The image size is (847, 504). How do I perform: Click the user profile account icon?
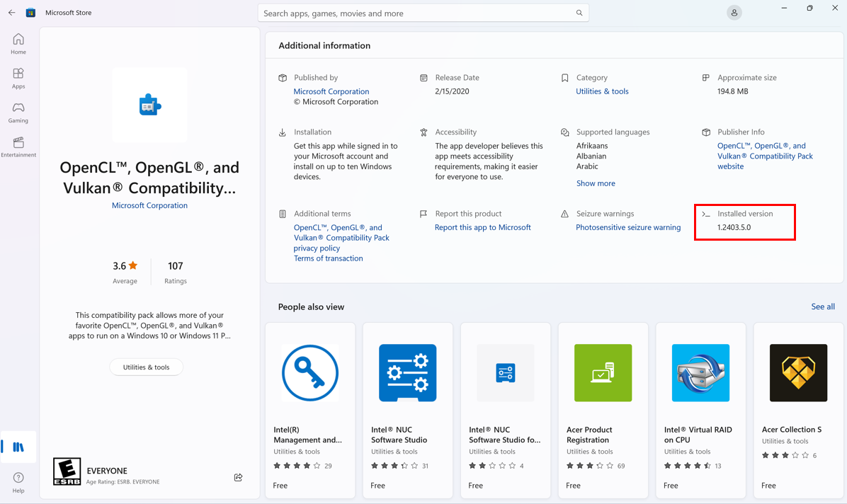click(x=734, y=13)
